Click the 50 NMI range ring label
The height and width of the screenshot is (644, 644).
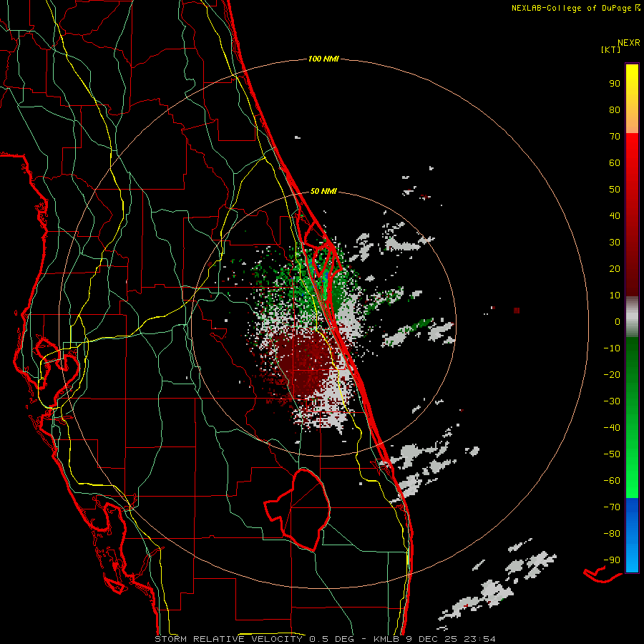(x=323, y=191)
